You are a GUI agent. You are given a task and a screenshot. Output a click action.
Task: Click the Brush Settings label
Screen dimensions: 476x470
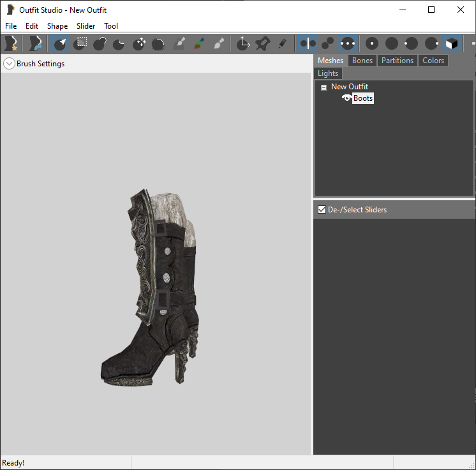tap(40, 64)
